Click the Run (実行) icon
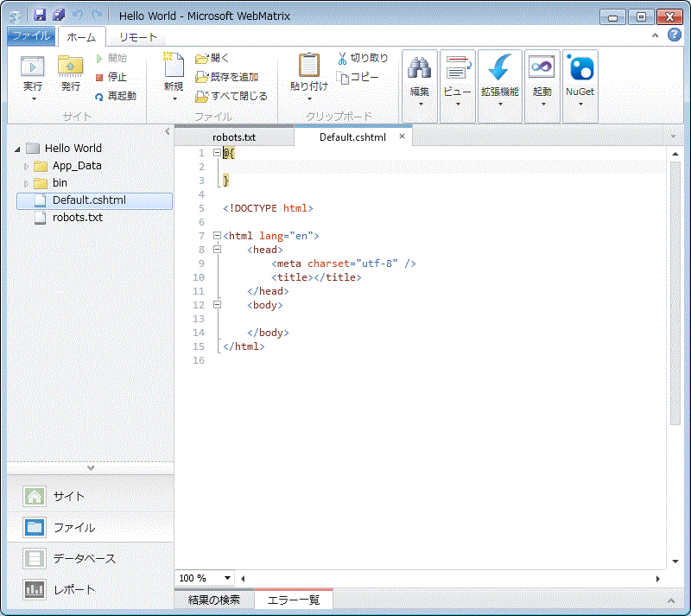Image resolution: width=691 pixels, height=616 pixels. tap(33, 67)
